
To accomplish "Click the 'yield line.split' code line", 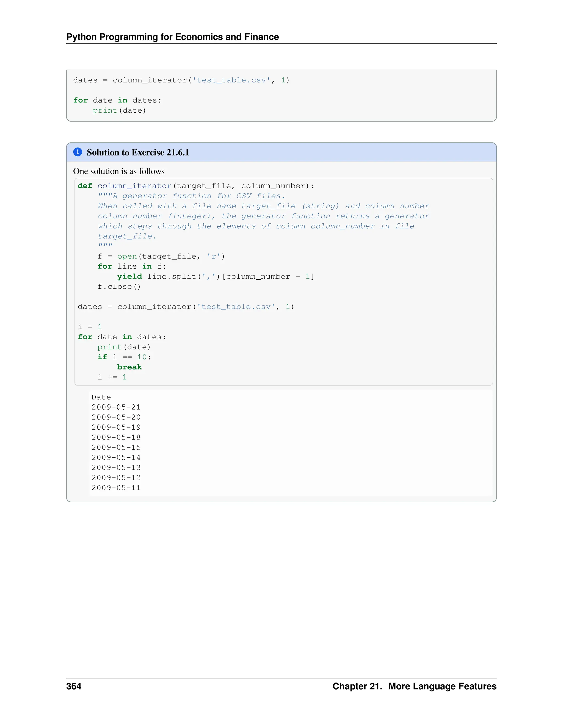I will coord(216,277).
